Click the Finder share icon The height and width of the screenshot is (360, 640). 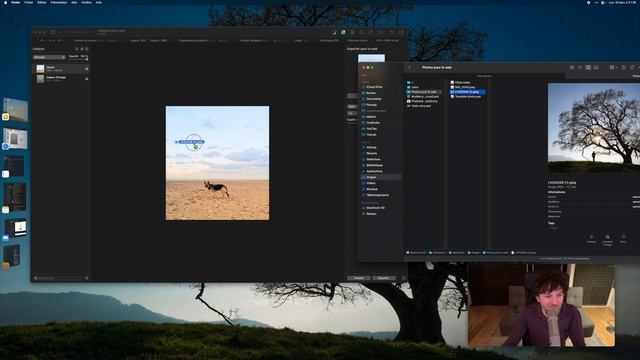tap(624, 67)
